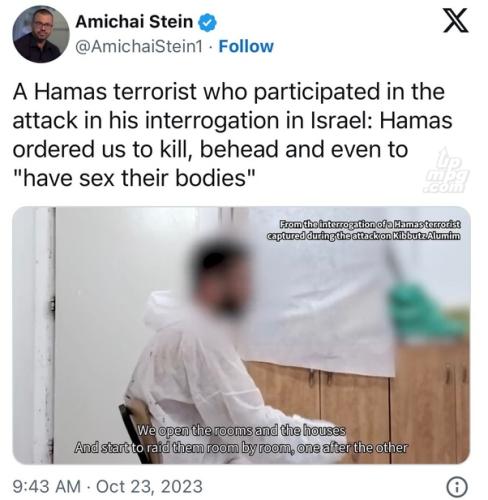
Task: Open the tweet info icon
Action: (457, 487)
